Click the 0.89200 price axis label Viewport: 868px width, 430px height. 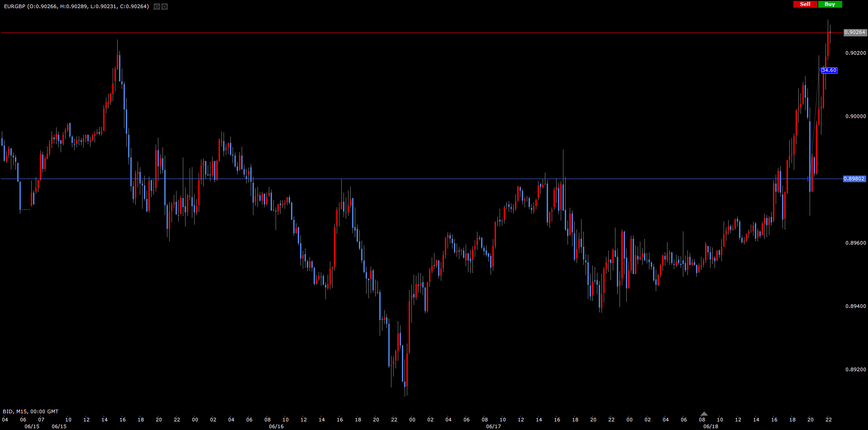855,369
